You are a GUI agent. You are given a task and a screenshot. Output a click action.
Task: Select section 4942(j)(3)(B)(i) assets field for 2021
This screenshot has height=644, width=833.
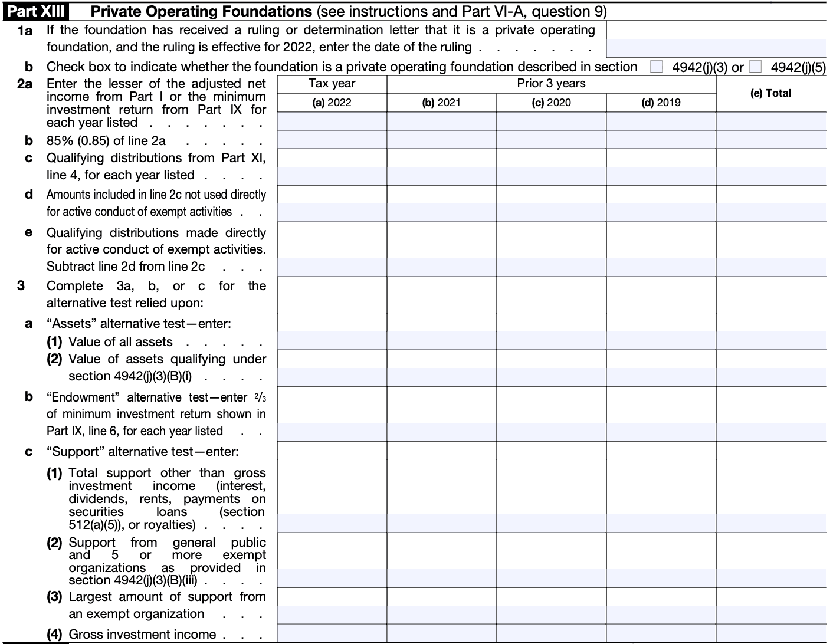441,376
